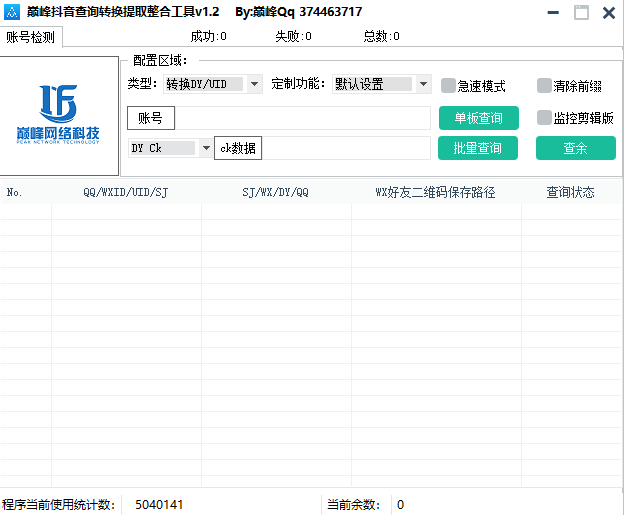The image size is (624, 515).
Task: Start the 批量查询 batch query
Action: pos(478,148)
